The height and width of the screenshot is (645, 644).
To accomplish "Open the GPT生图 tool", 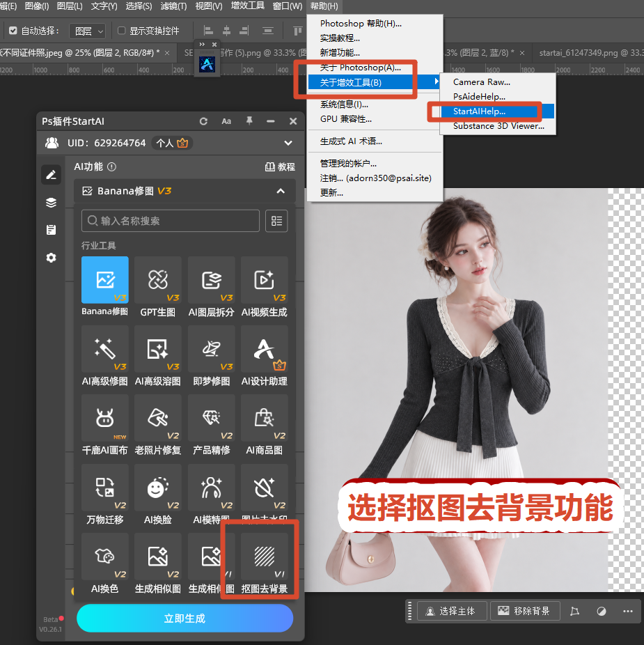I will [158, 280].
